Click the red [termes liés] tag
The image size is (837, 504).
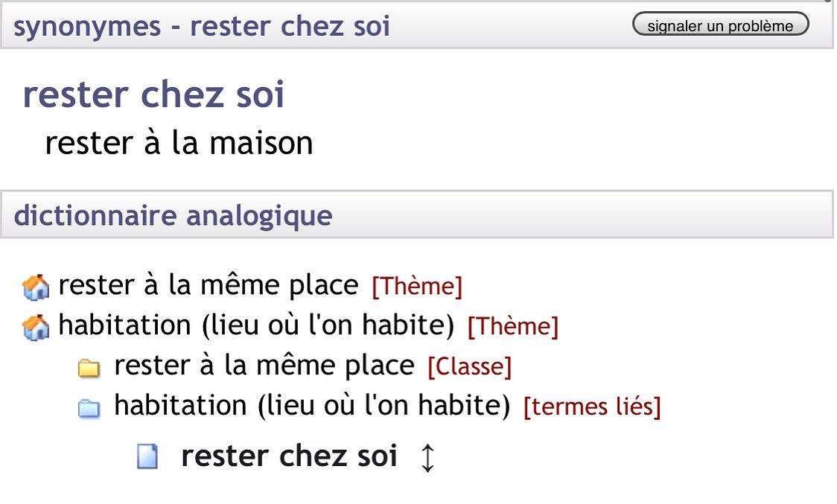click(x=592, y=406)
